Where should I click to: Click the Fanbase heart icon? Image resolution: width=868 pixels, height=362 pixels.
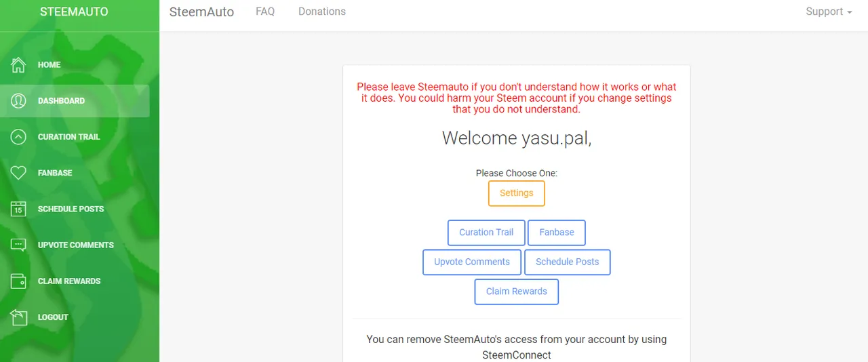[18, 173]
